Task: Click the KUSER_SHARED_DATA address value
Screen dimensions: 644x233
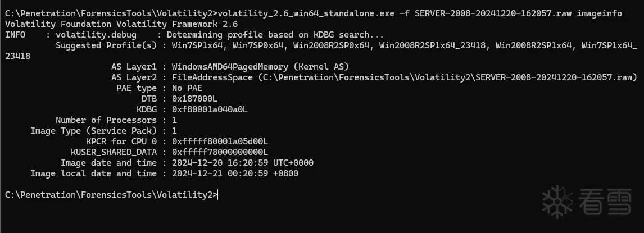Action: tap(220, 152)
